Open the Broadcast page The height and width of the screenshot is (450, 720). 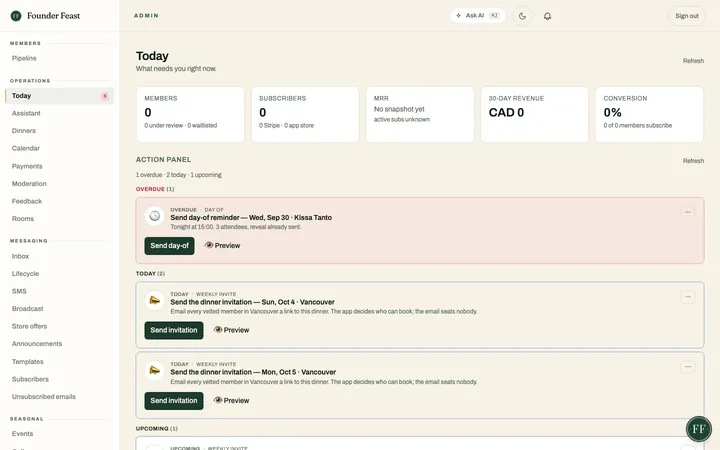28,309
